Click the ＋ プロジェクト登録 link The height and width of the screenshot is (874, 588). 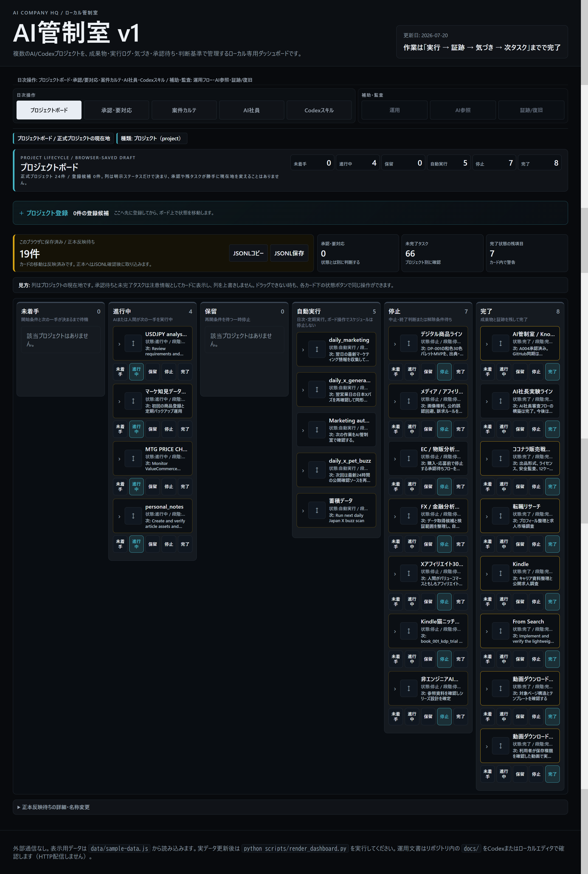[x=43, y=213]
